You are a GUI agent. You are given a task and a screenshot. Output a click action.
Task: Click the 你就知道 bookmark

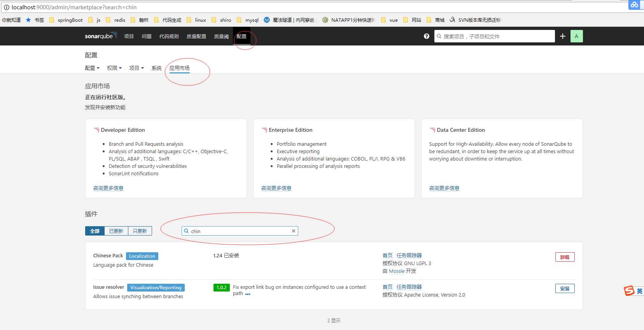coord(11,20)
